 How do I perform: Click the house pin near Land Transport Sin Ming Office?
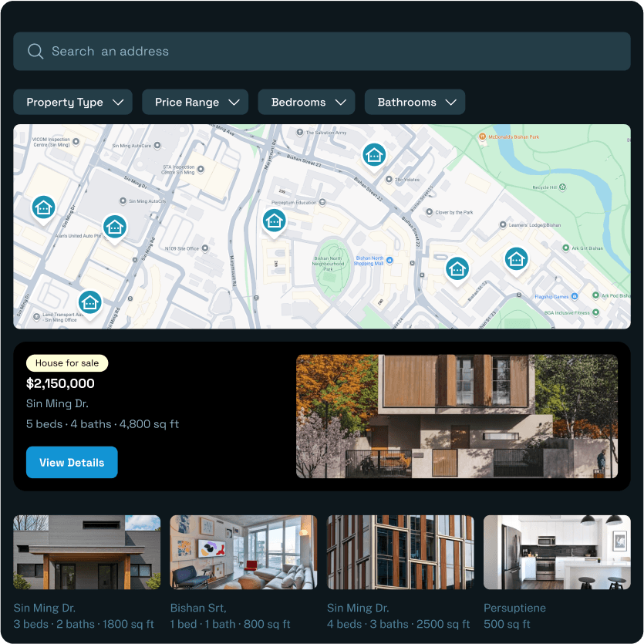[89, 302]
